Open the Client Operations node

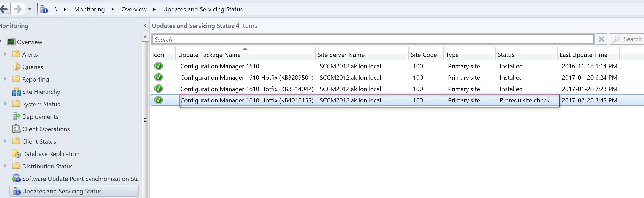click(x=46, y=129)
